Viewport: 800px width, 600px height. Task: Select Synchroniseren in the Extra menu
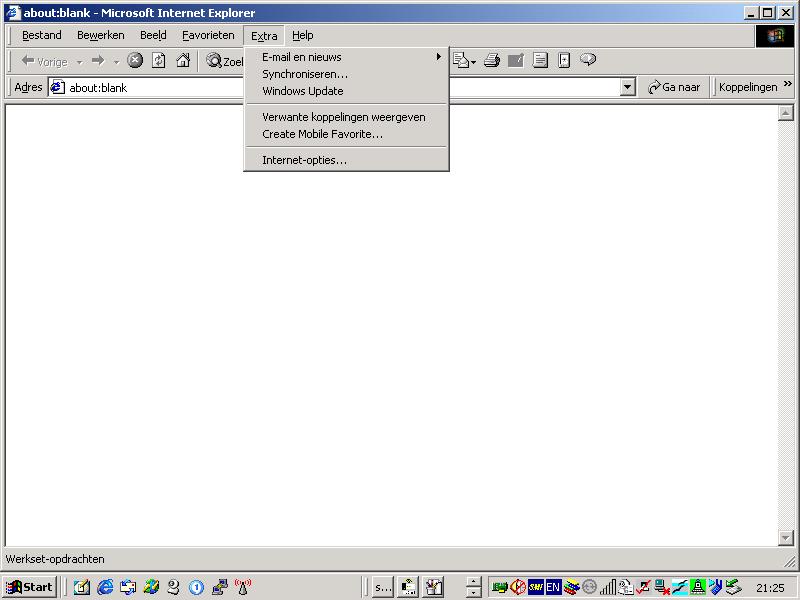305,74
